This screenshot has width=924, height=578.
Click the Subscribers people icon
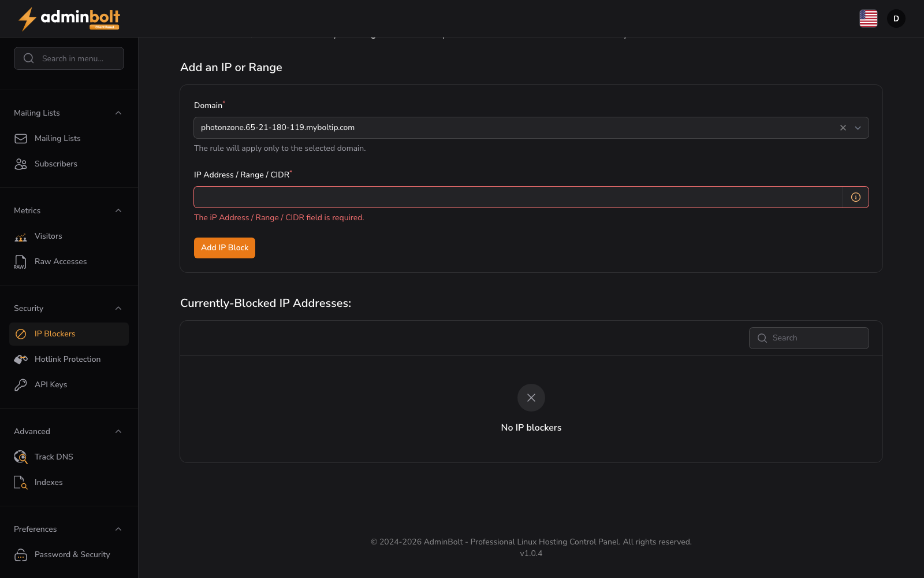tap(21, 164)
